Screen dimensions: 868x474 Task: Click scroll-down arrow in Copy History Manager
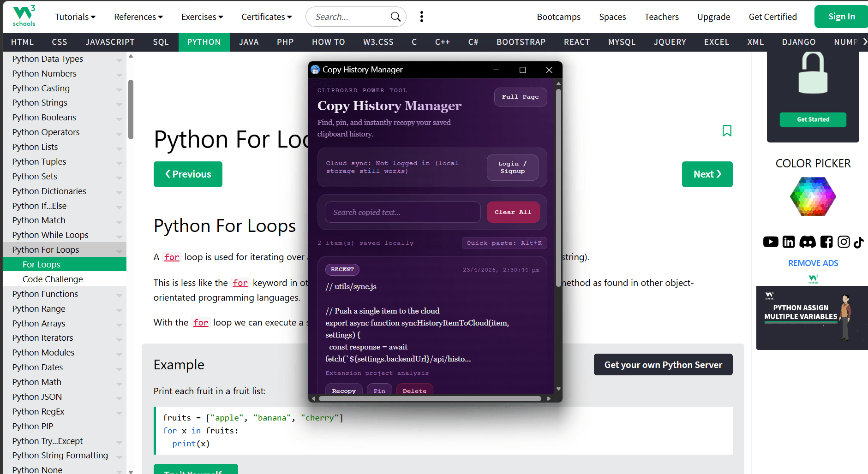tap(558, 389)
